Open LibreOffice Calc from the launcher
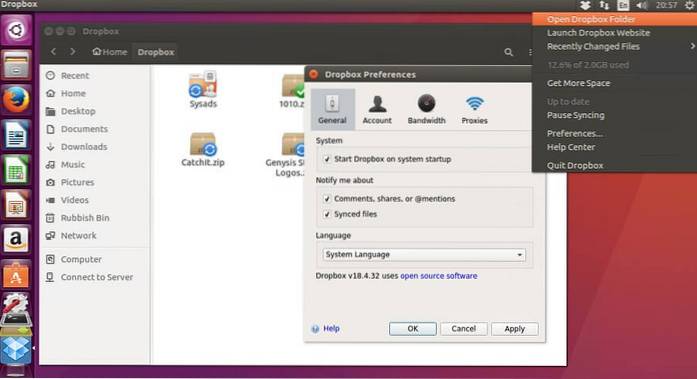The width and height of the screenshot is (697, 379). (x=16, y=170)
